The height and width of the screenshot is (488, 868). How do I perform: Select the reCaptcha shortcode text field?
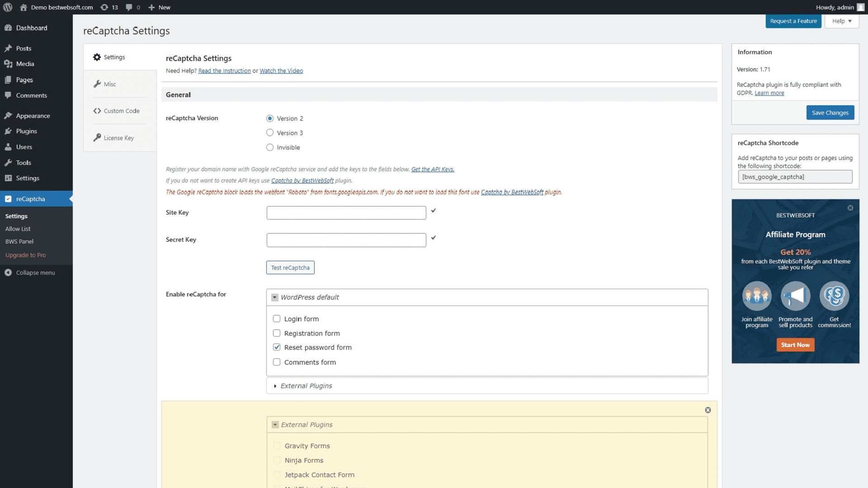pyautogui.click(x=794, y=177)
